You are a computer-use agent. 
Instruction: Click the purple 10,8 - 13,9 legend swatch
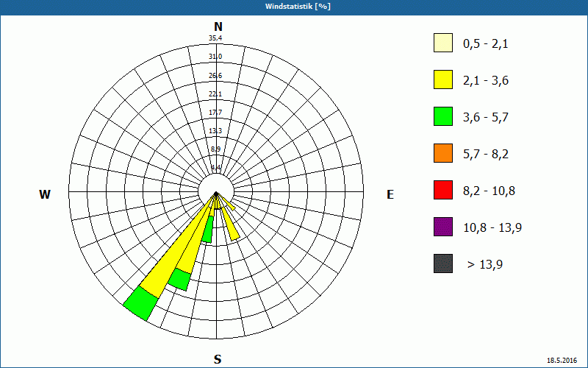pyautogui.click(x=443, y=227)
